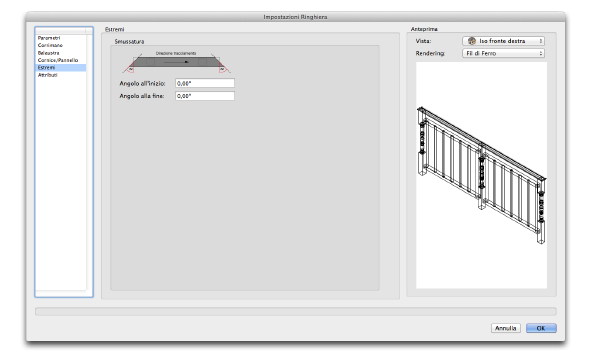The height and width of the screenshot is (360, 593).
Task: Click the Impostazioni Ringhiera title bar
Action: (x=296, y=17)
